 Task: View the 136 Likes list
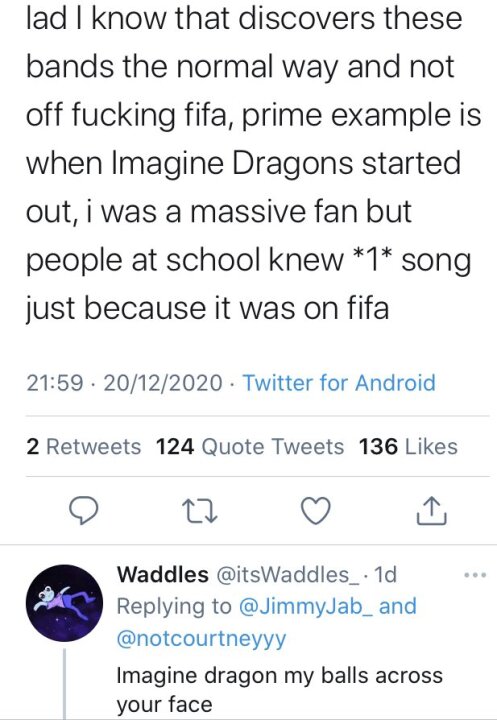coord(408,446)
